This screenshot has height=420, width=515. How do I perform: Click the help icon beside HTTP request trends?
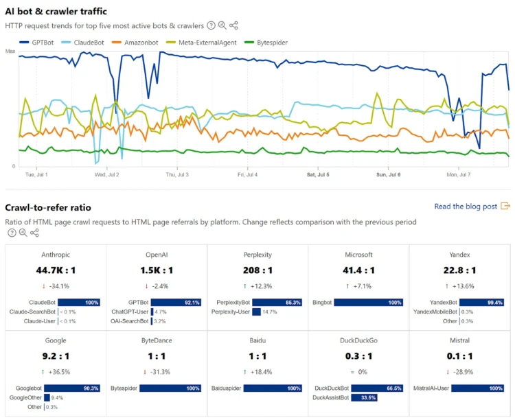pos(211,25)
